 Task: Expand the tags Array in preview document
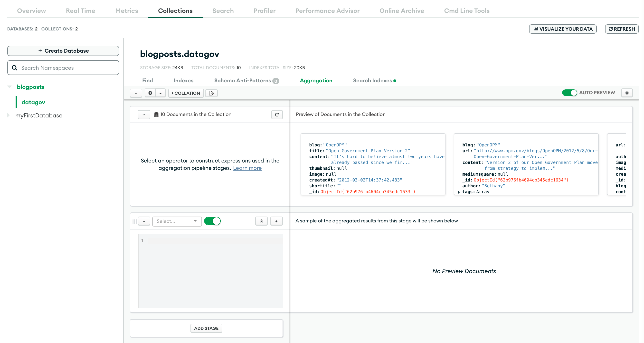459,192
